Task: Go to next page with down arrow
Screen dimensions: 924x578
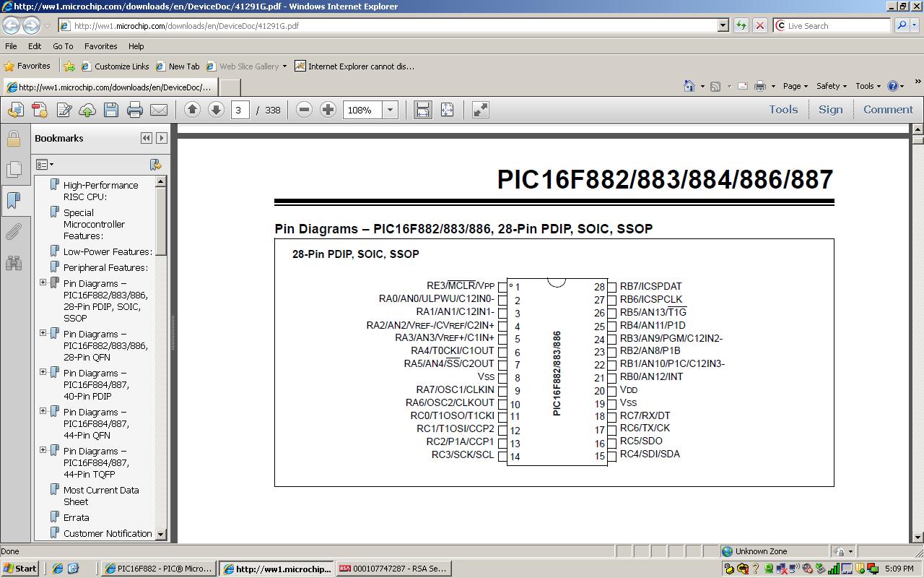Action: click(216, 110)
